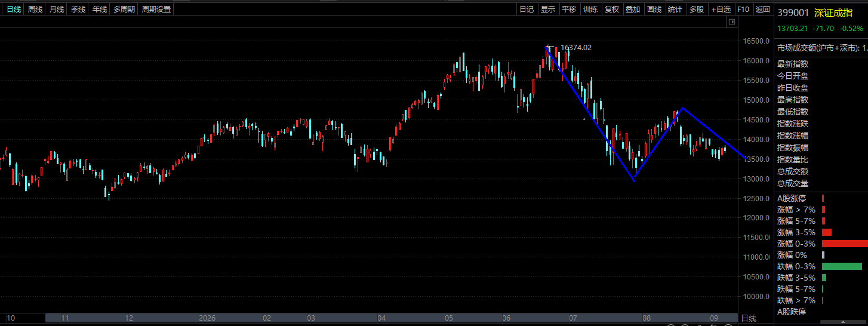Open the 多周期 multi-period view

pyautogui.click(x=124, y=9)
